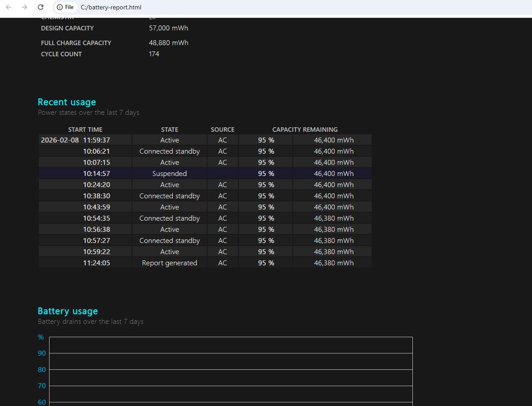Click the browser forward arrow
532x406 pixels.
pyautogui.click(x=25, y=7)
